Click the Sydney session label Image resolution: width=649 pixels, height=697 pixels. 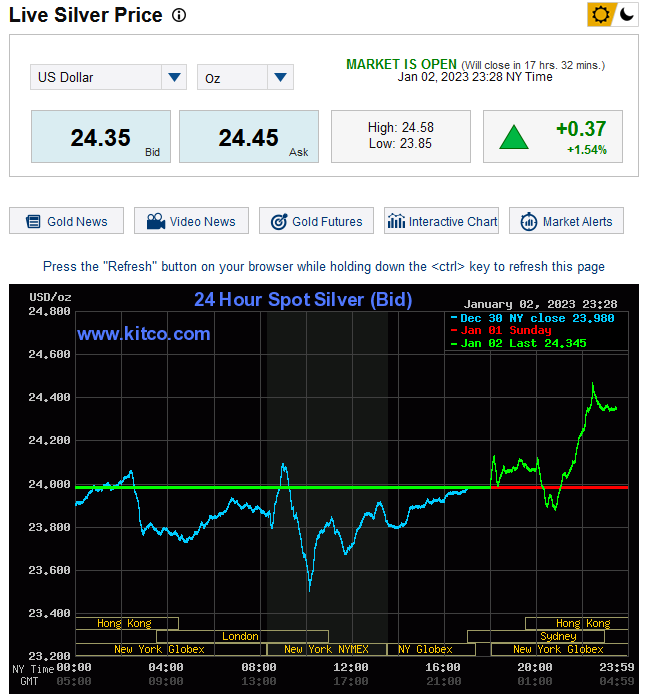(x=558, y=636)
